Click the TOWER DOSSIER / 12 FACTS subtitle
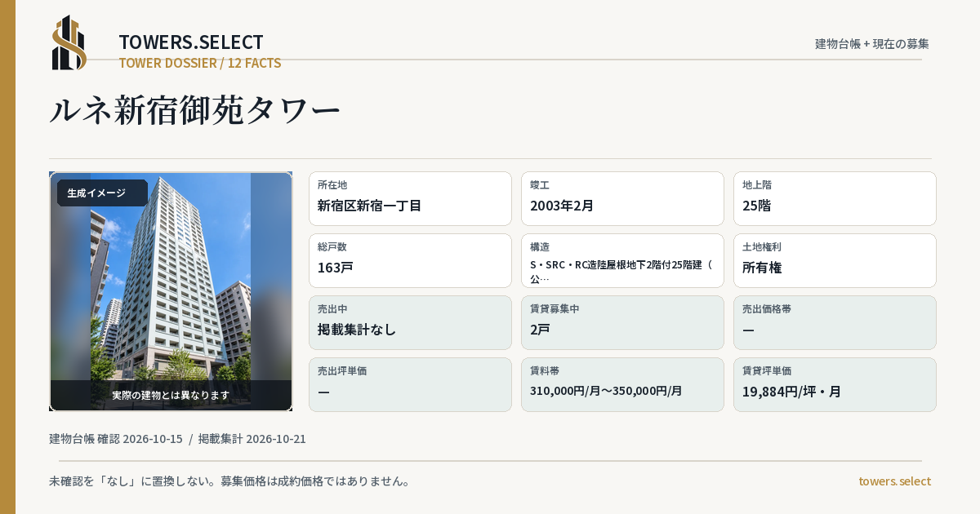 (x=200, y=63)
